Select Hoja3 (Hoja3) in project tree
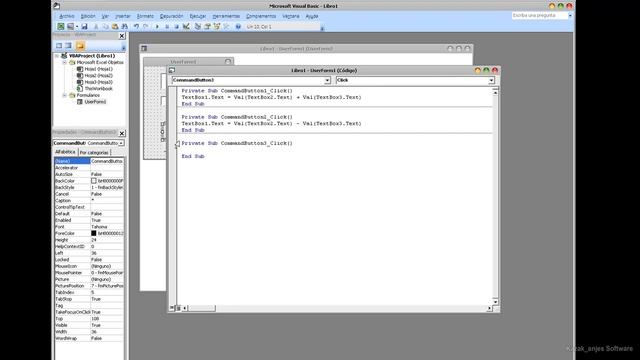 (x=98, y=82)
